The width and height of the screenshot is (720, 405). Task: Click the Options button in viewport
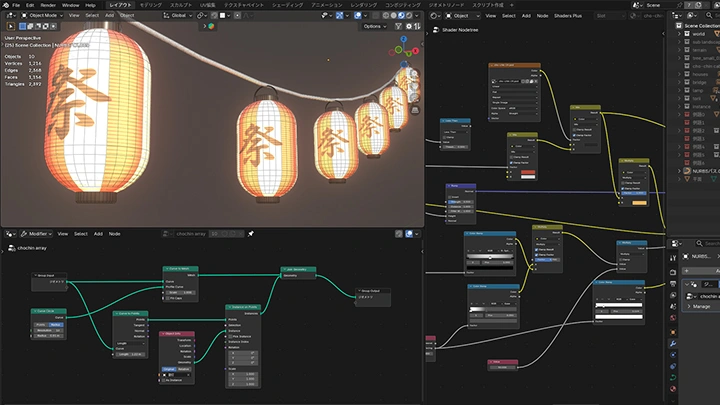pyautogui.click(x=377, y=26)
